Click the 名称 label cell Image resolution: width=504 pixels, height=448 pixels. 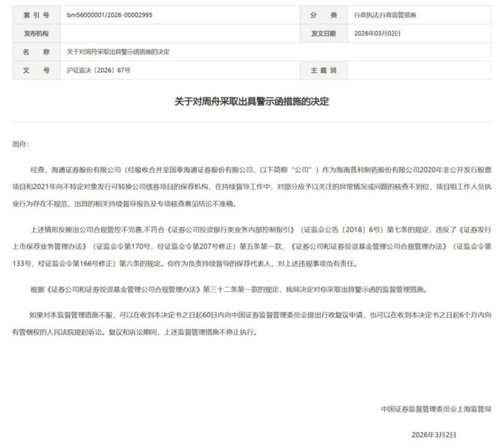[x=36, y=52]
